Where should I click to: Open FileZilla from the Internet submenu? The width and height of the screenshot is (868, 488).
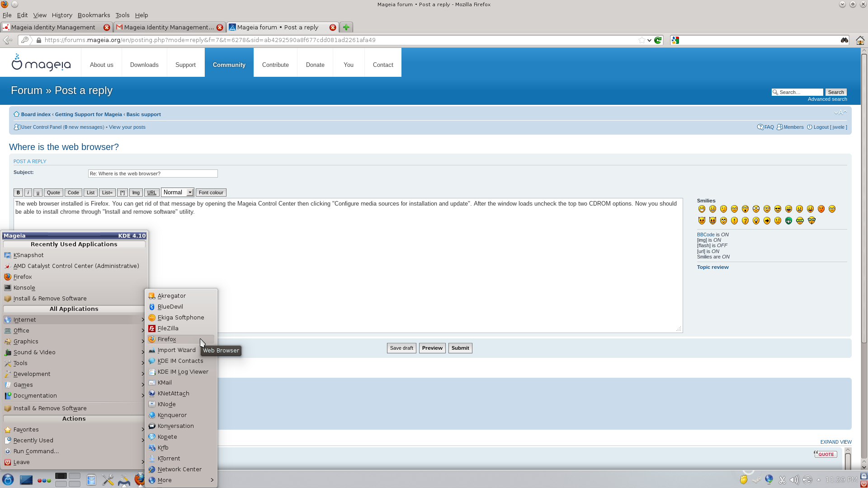tap(181, 328)
